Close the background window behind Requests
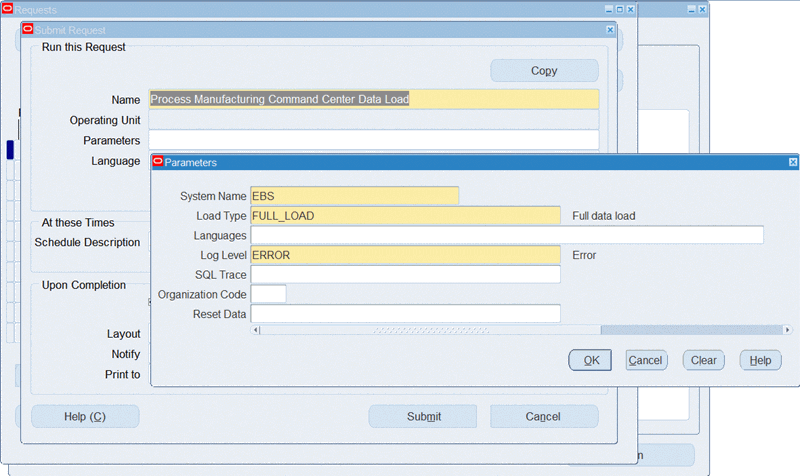 703,10
